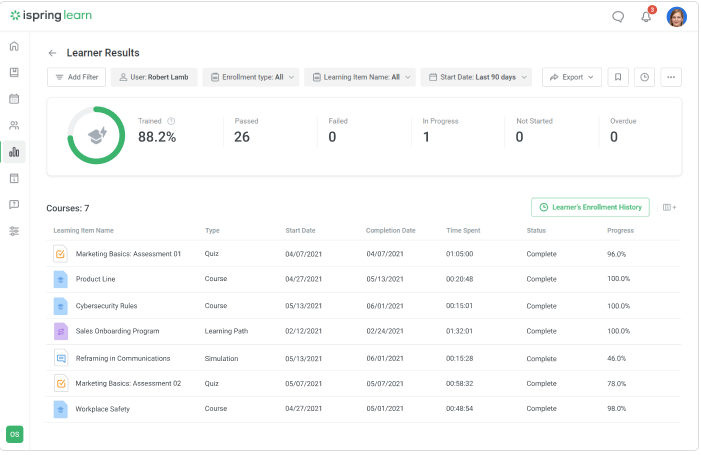Click the User: Robert Lamb filter
Screen dimensions: 701x455
[x=154, y=77]
